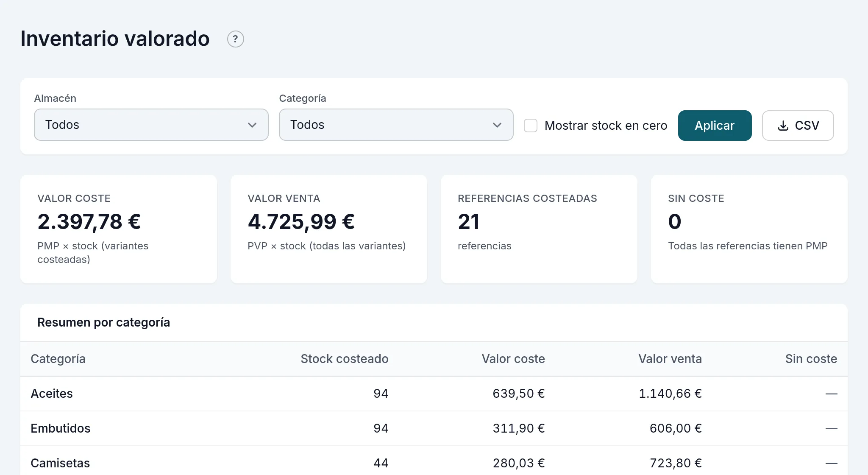Click the Sin coste column header
The width and height of the screenshot is (868, 475).
[x=811, y=359]
